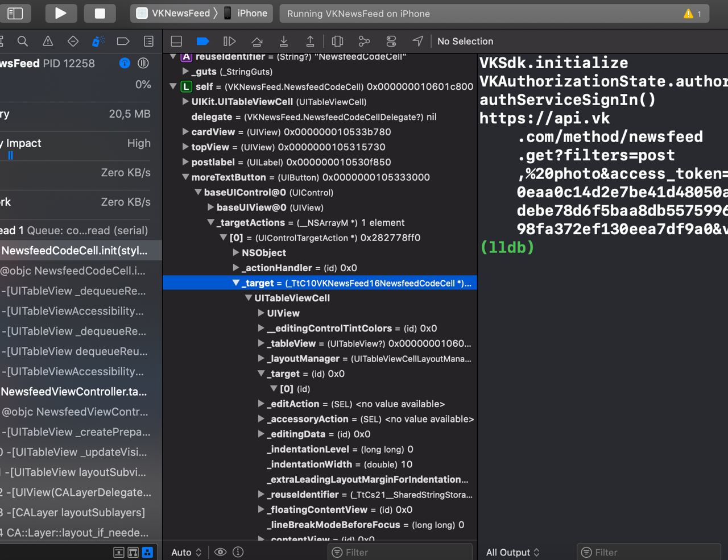
Task: Click the Step Over debug icon
Action: pos(257,41)
